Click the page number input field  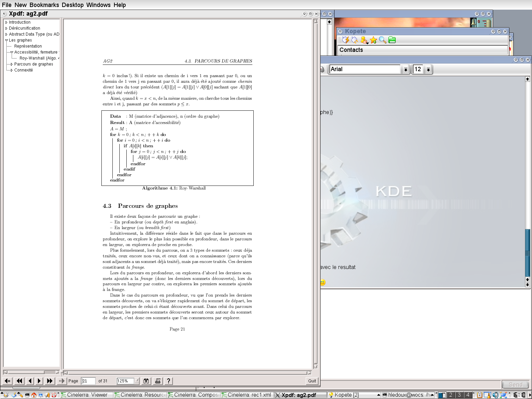88,381
